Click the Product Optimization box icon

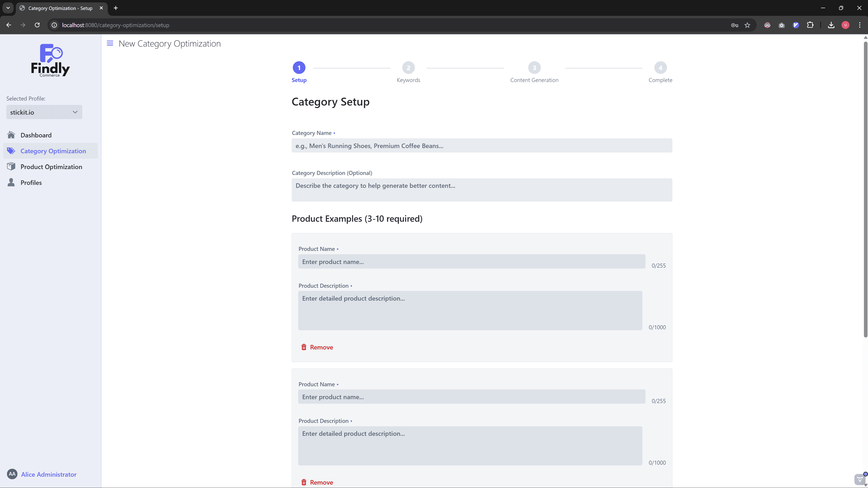pos(11,167)
